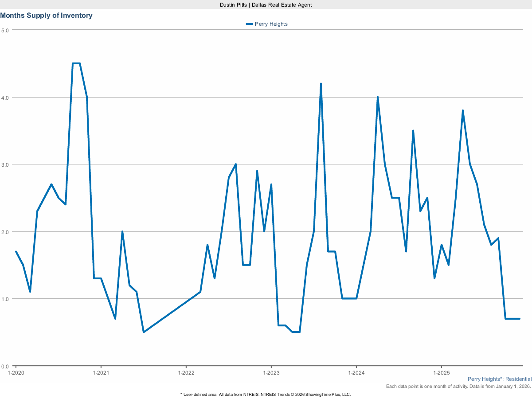
Task: Select the 1-2025 x-axis label
Action: click(441, 373)
